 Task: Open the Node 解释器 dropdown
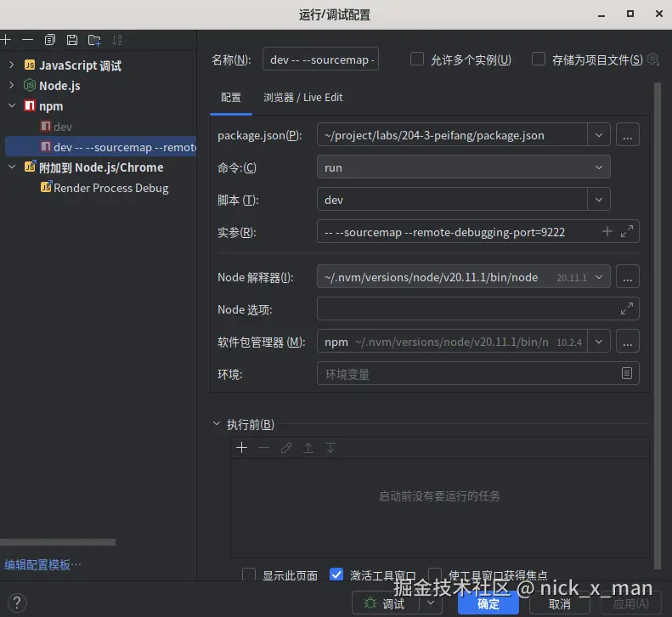(x=599, y=277)
